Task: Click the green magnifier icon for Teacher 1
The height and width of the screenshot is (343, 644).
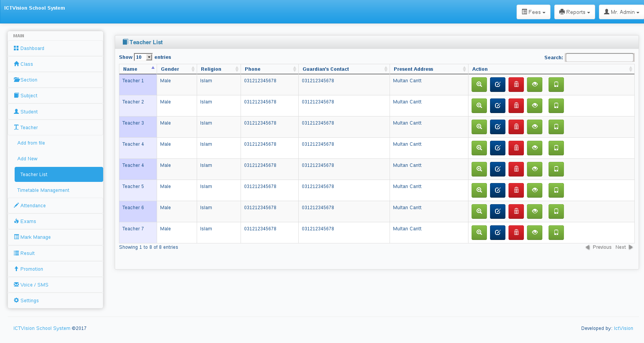Action: pyautogui.click(x=479, y=85)
